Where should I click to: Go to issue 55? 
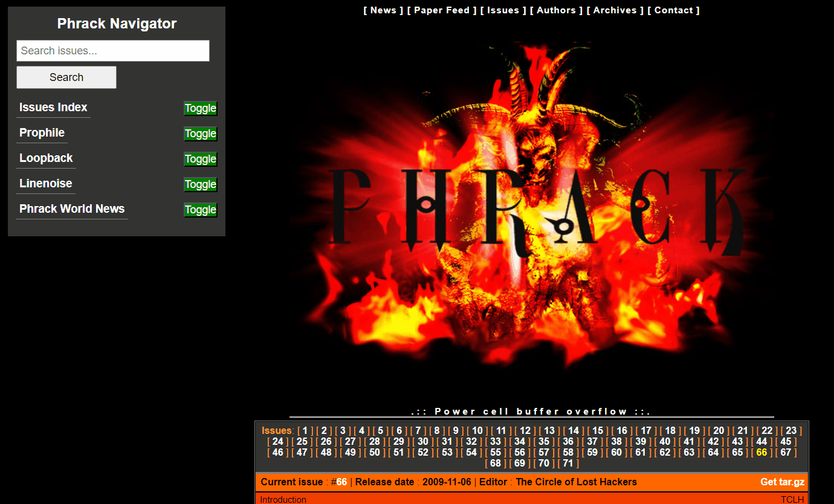[x=496, y=453]
